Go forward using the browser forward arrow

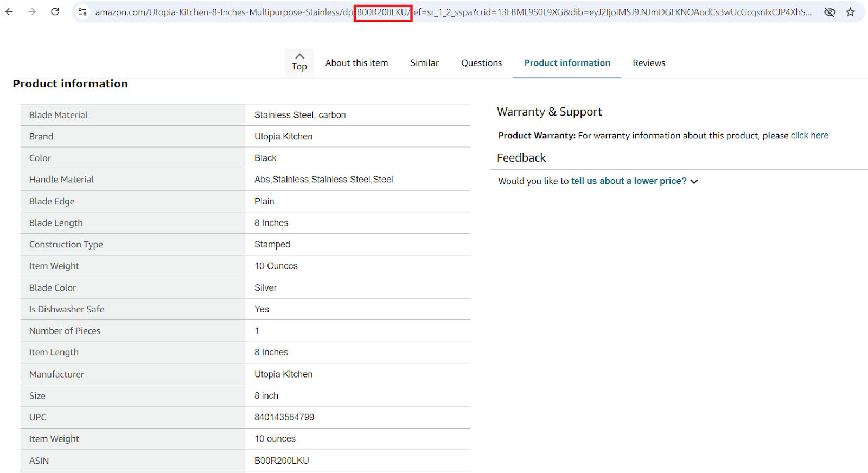[32, 11]
